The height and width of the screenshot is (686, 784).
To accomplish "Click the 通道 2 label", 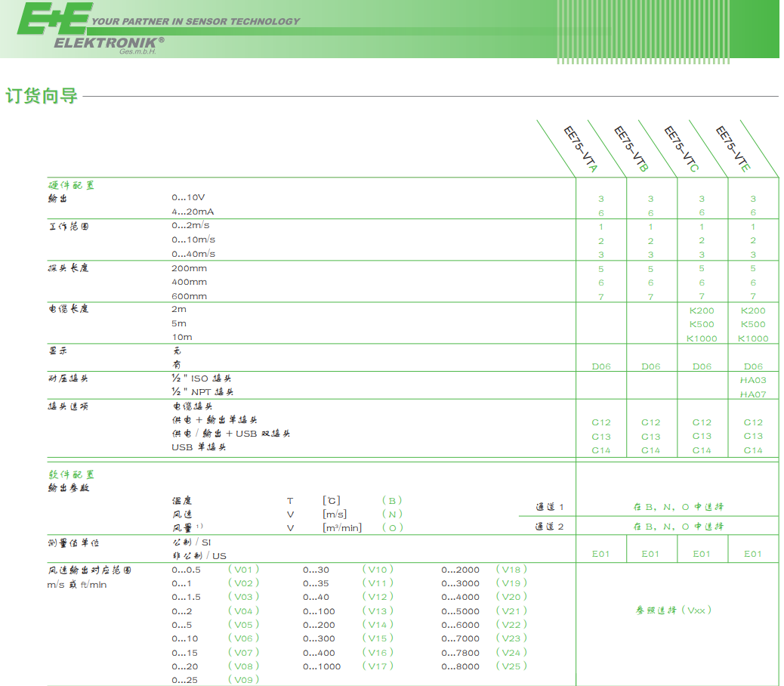I will (550, 527).
